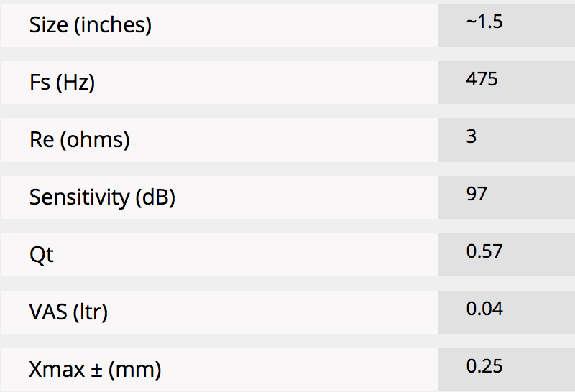Click the Xmax ± (mm) label

pyautogui.click(x=95, y=370)
